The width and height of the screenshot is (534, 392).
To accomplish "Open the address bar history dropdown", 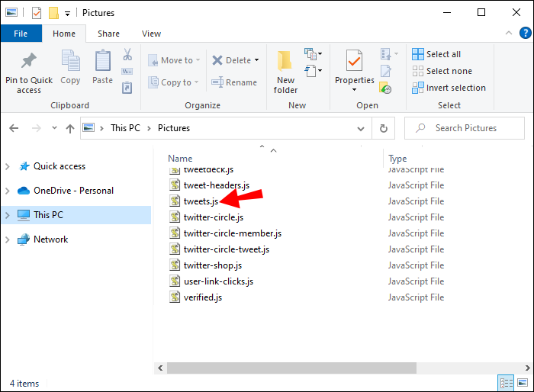I will (x=365, y=128).
